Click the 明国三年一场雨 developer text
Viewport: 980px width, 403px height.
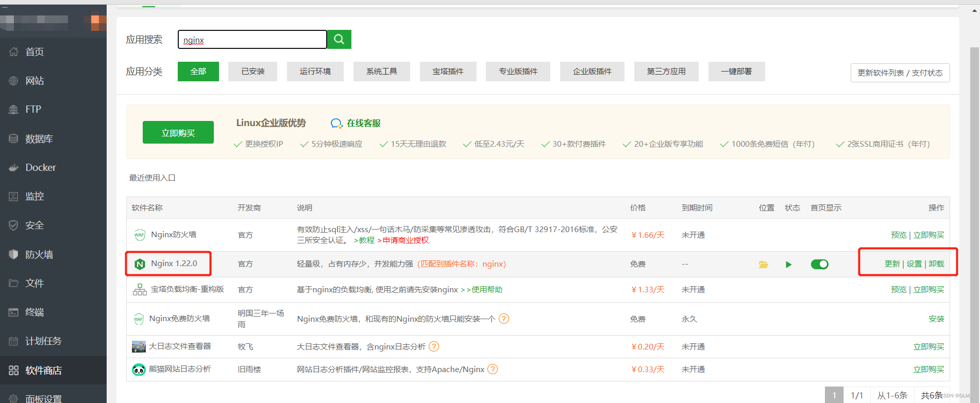261,319
